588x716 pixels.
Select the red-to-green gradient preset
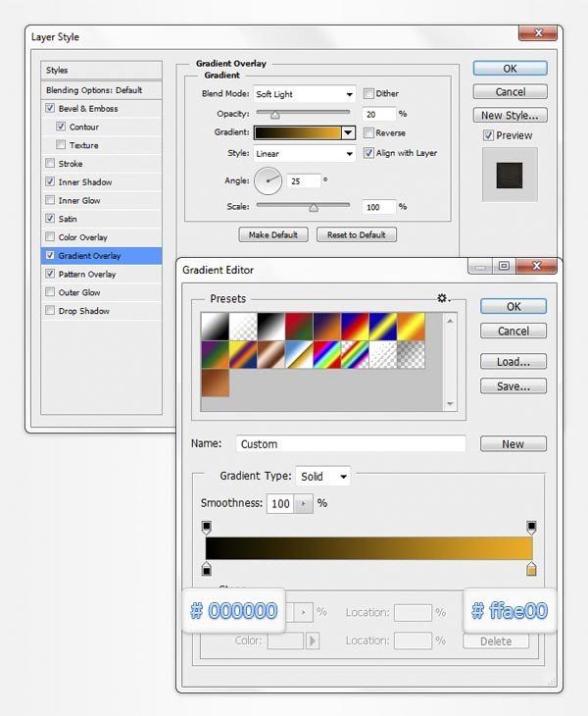(x=299, y=327)
